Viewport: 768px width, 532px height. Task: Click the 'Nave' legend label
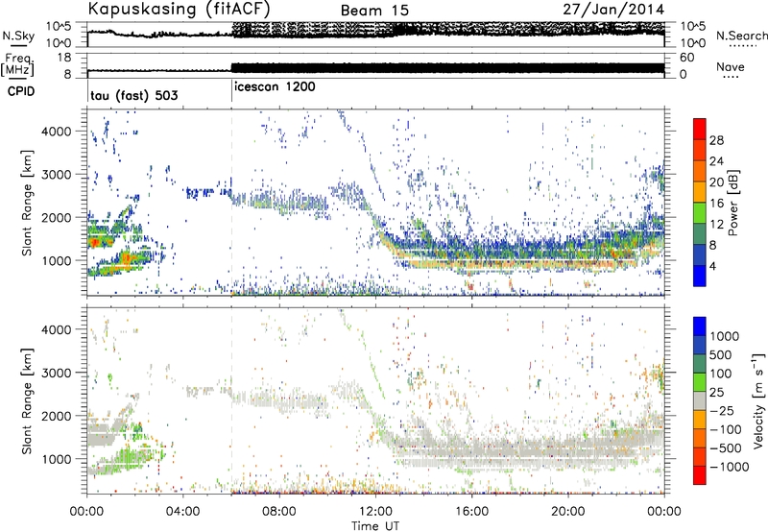point(731,66)
